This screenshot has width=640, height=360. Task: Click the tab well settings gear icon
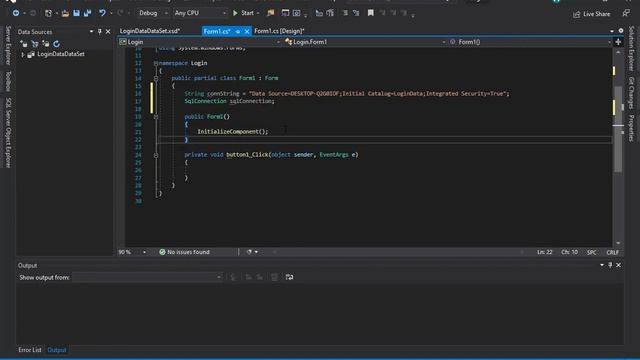point(621,31)
